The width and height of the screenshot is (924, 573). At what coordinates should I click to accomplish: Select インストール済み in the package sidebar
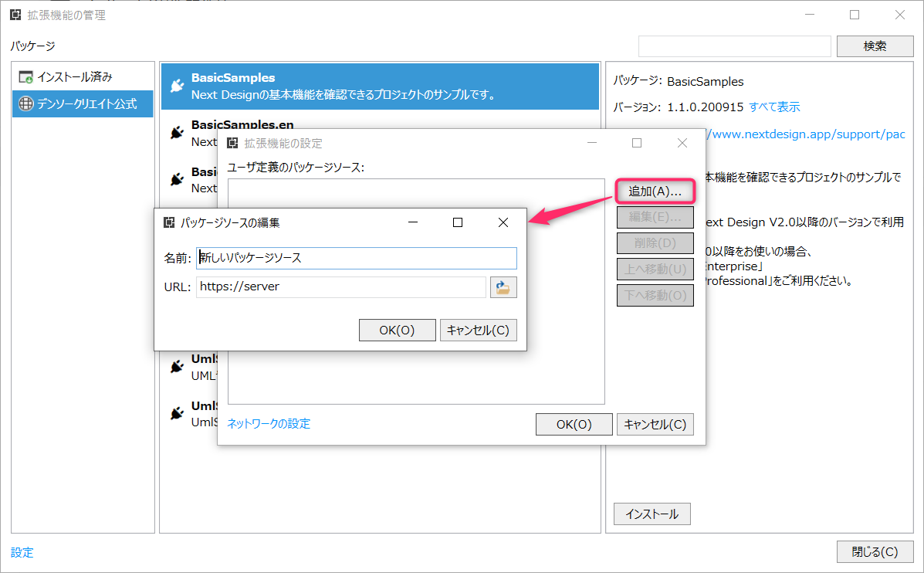pyautogui.click(x=75, y=77)
